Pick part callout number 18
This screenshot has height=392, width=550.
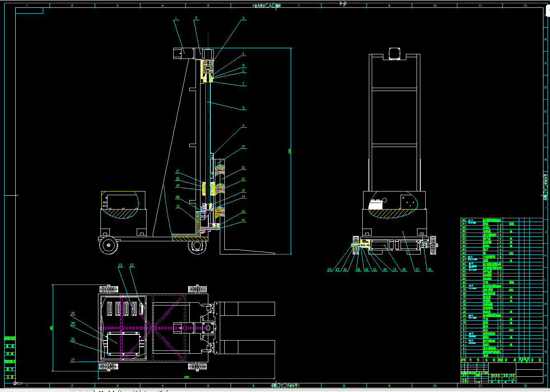pos(178,179)
